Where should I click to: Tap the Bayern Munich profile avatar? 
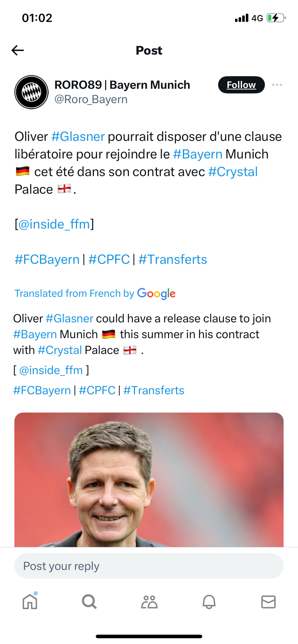(x=31, y=92)
